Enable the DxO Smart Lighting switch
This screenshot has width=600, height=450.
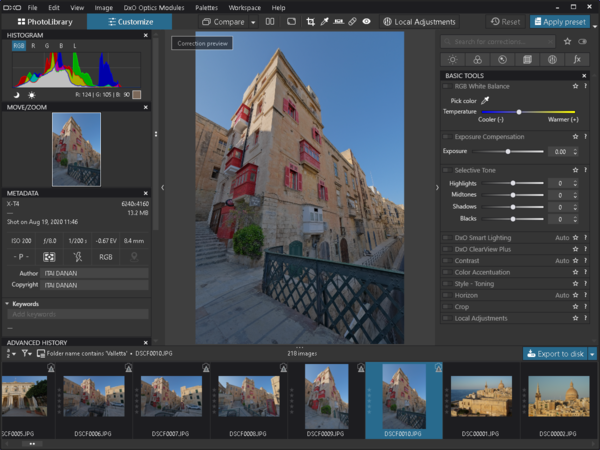click(447, 238)
